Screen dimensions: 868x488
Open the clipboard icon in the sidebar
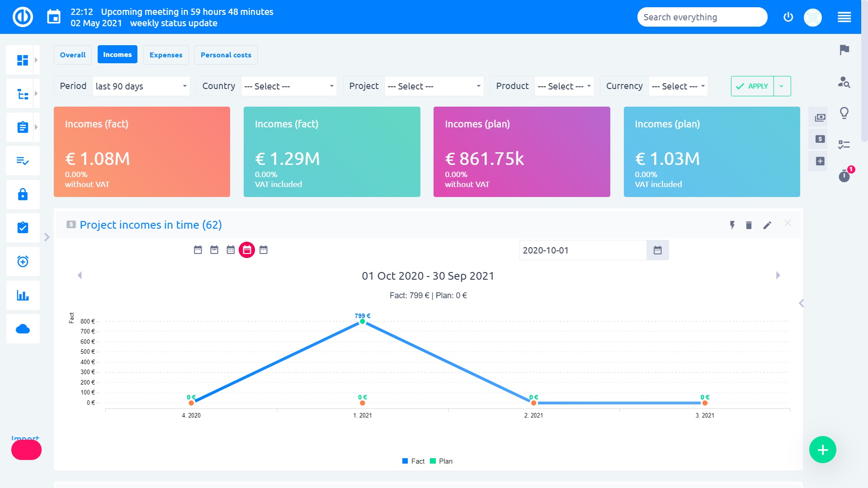23,127
